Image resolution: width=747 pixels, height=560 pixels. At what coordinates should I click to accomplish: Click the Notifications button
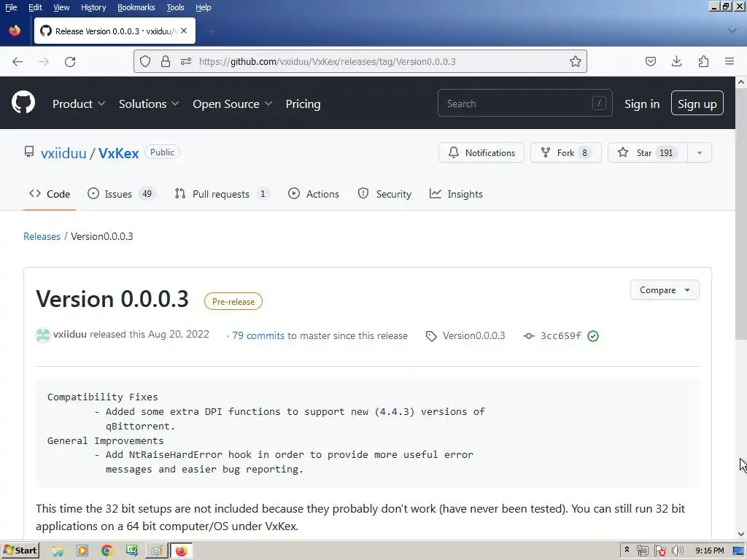(481, 153)
